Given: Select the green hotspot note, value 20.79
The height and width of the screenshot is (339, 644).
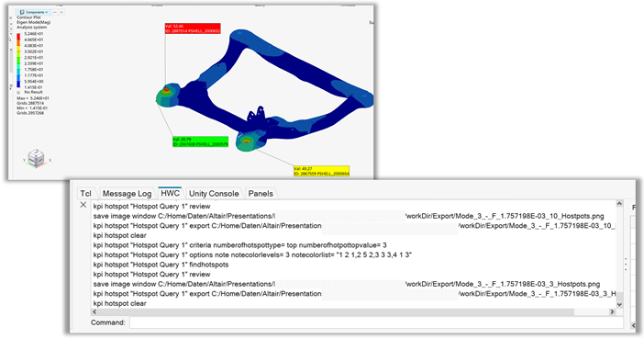Looking at the screenshot, I should click(x=200, y=141).
